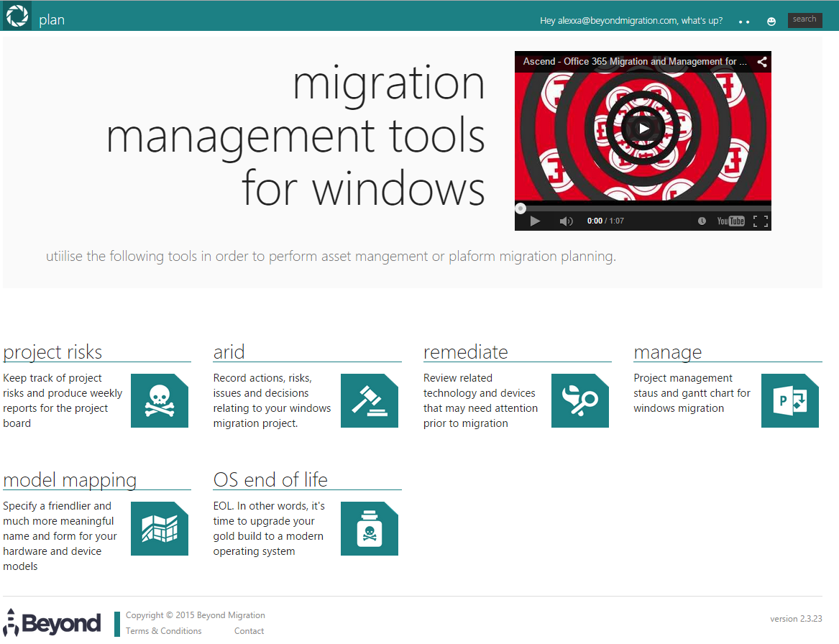
Task: Click the 'utiilise the following tools' subtitle
Action: (331, 256)
